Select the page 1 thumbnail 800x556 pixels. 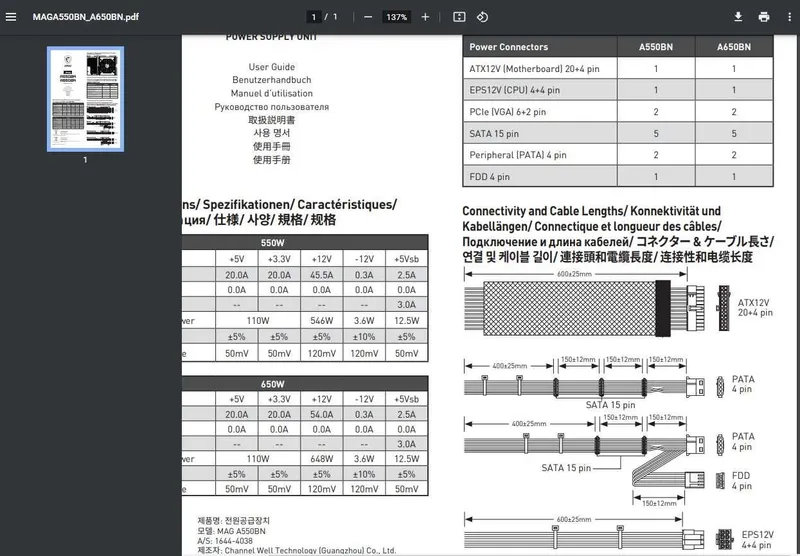click(85, 99)
